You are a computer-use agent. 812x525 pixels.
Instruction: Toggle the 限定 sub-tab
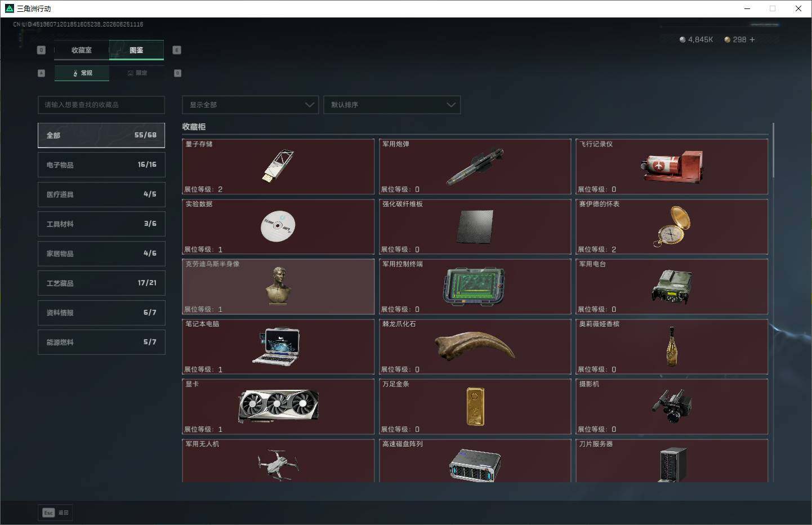click(137, 73)
